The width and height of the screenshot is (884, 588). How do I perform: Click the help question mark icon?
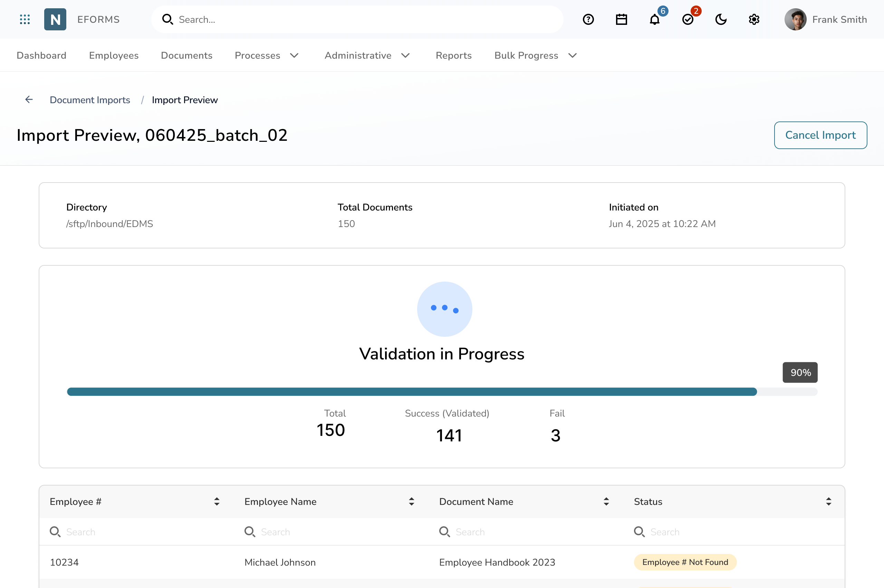(588, 19)
